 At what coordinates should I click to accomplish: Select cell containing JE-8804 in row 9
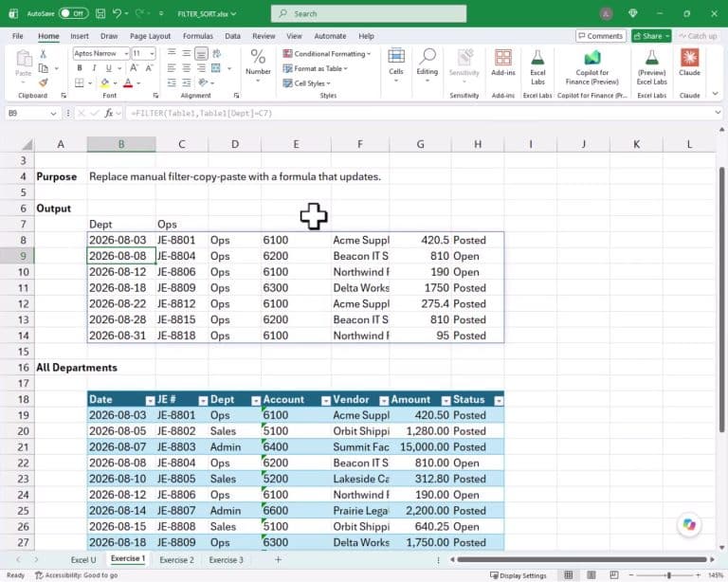tap(182, 256)
